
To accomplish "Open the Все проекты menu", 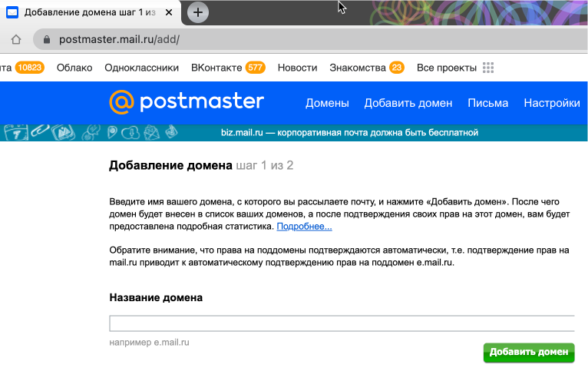I will [447, 68].
